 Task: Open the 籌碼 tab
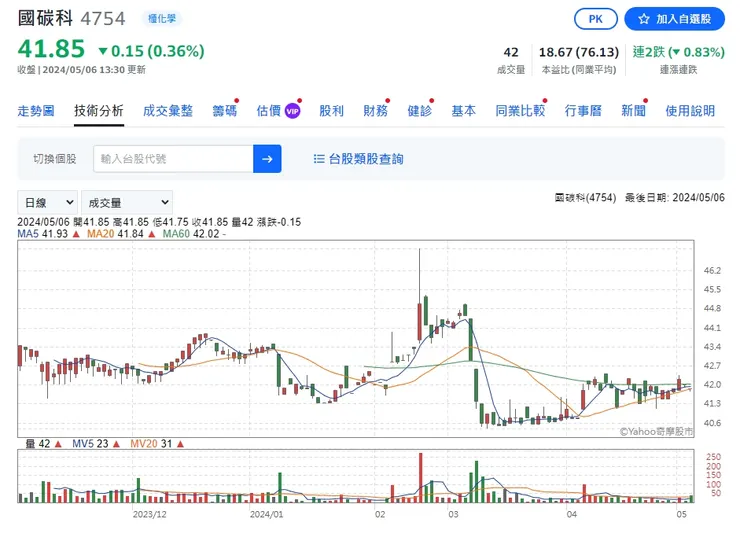[x=225, y=111]
